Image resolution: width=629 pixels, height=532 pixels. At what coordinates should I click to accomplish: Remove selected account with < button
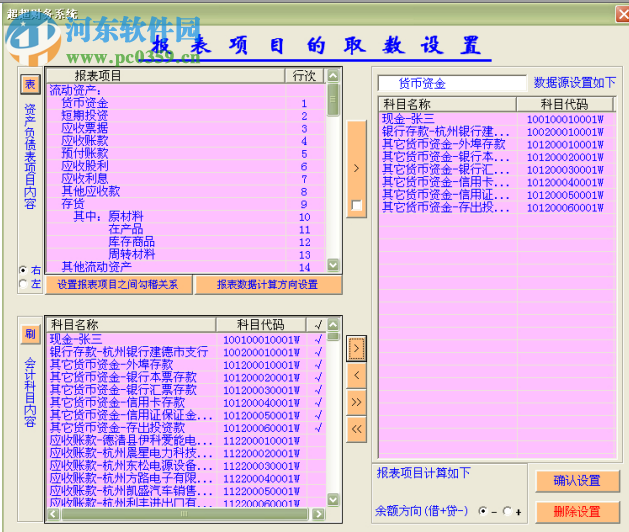coord(356,376)
